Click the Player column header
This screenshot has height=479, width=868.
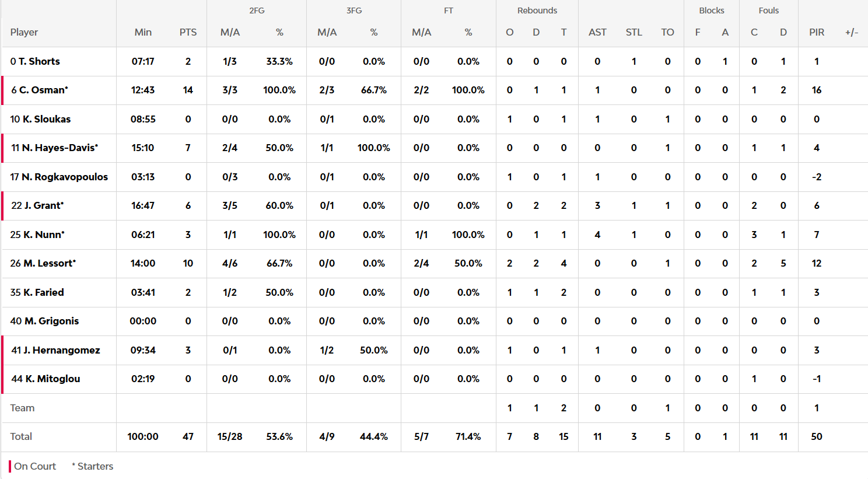click(x=24, y=32)
